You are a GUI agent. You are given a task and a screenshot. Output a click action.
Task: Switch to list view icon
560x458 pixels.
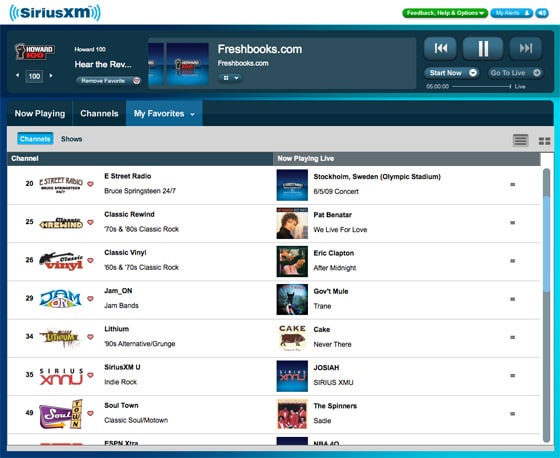point(520,140)
